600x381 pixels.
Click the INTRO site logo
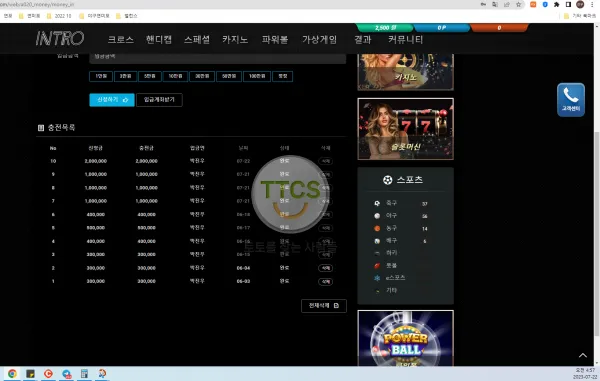[60, 38]
